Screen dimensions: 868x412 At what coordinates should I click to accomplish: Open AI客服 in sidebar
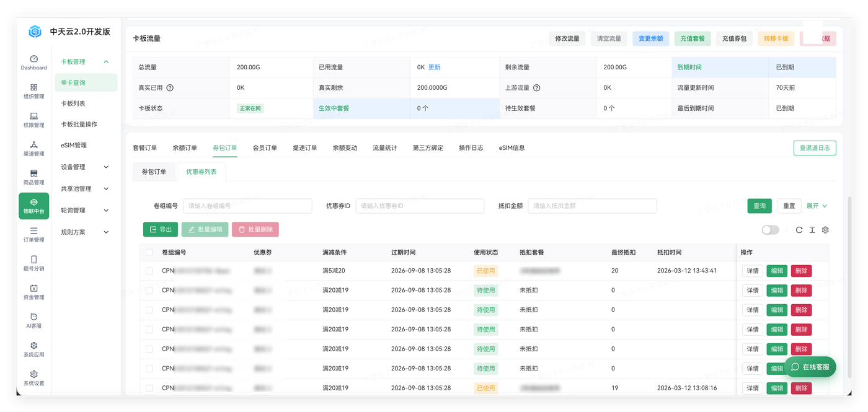click(x=33, y=320)
